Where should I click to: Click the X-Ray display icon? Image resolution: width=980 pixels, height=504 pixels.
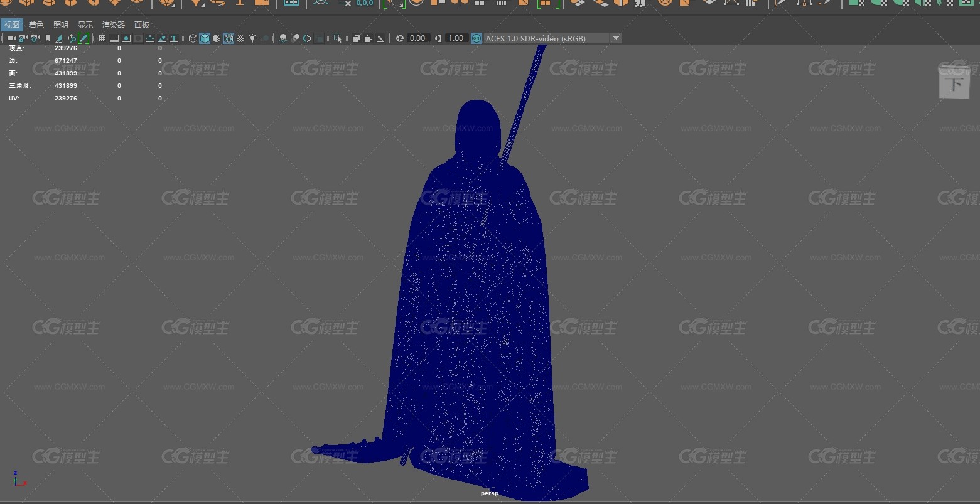[357, 38]
